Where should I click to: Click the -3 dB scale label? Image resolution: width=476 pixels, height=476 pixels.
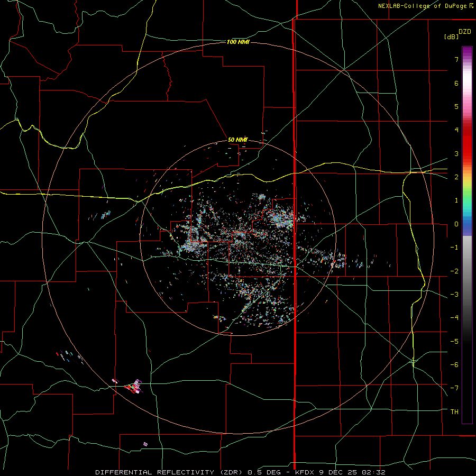[454, 295]
